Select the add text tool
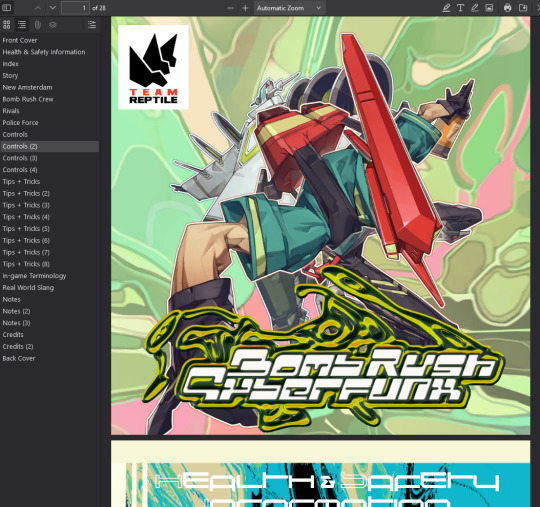The height and width of the screenshot is (507, 540). [460, 8]
